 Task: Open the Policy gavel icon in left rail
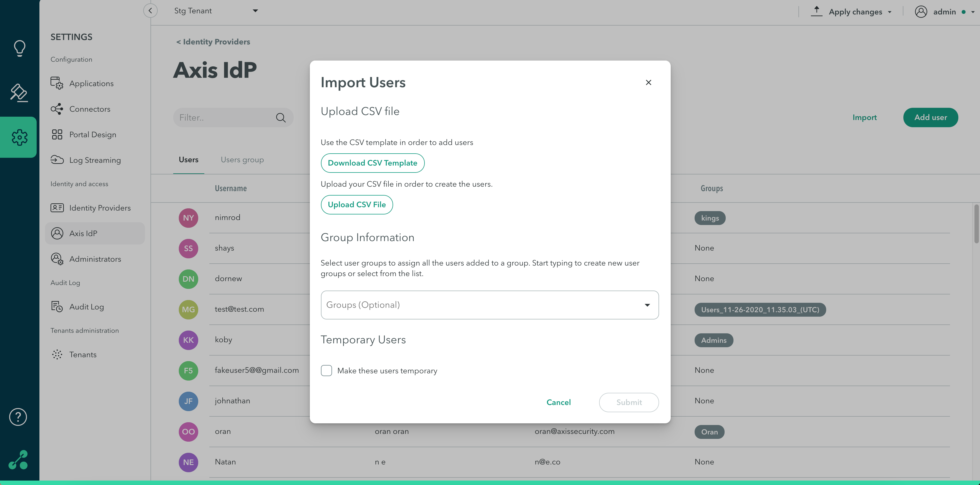point(19,93)
